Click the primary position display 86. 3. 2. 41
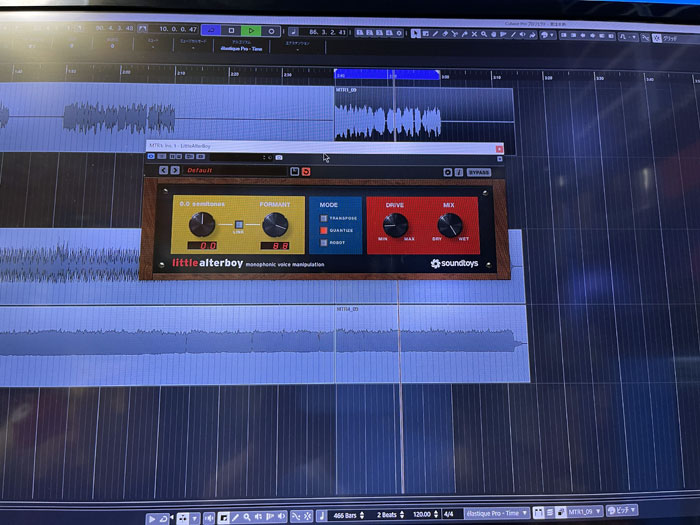This screenshot has height=525, width=700. coord(328,32)
